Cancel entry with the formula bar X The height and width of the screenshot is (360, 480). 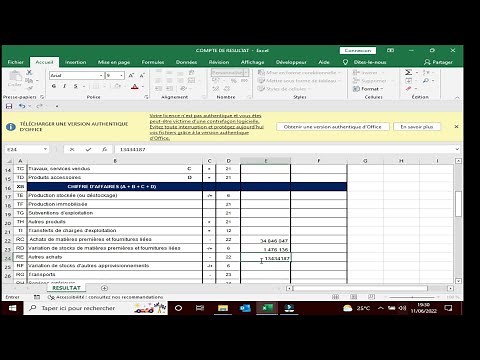click(x=72, y=150)
